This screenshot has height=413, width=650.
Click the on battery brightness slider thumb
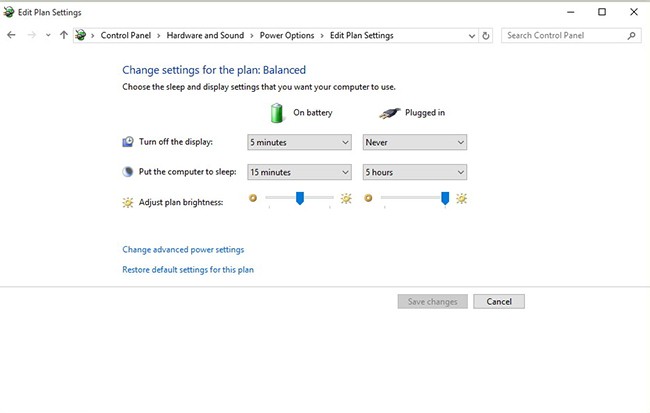[x=299, y=198]
